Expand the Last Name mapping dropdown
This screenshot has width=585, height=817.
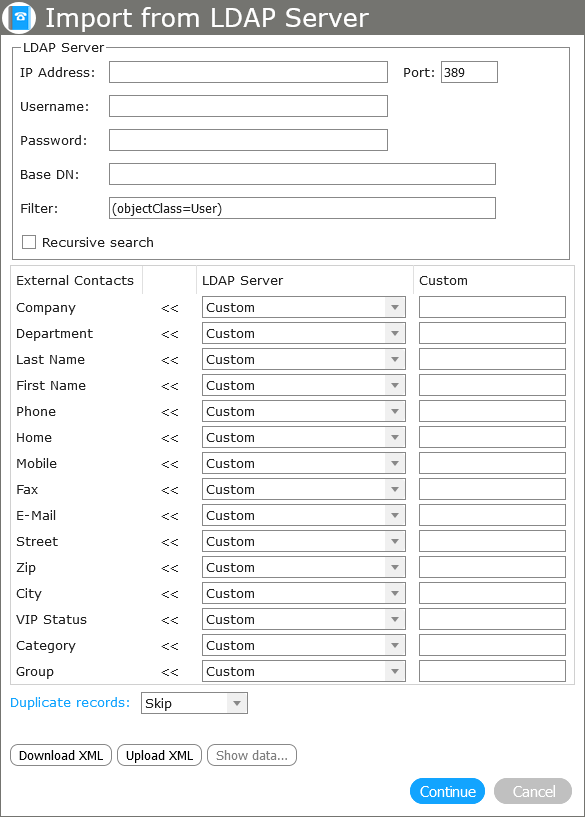coord(304,360)
